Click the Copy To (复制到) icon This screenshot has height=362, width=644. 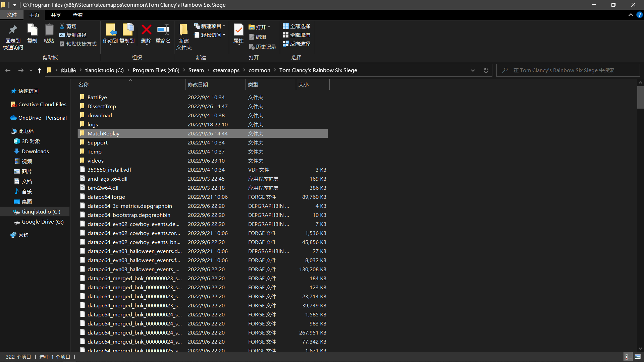click(127, 30)
